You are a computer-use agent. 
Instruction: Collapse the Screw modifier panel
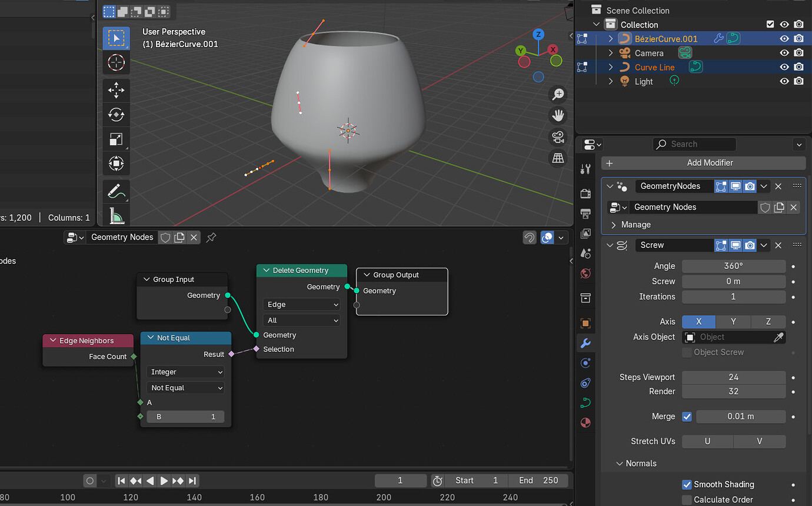click(x=610, y=245)
